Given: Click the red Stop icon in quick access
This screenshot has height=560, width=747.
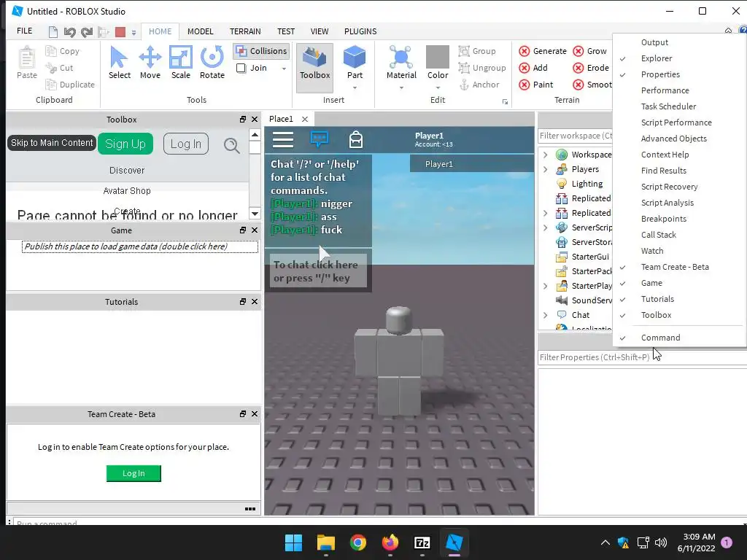Looking at the screenshot, I should coord(120,32).
